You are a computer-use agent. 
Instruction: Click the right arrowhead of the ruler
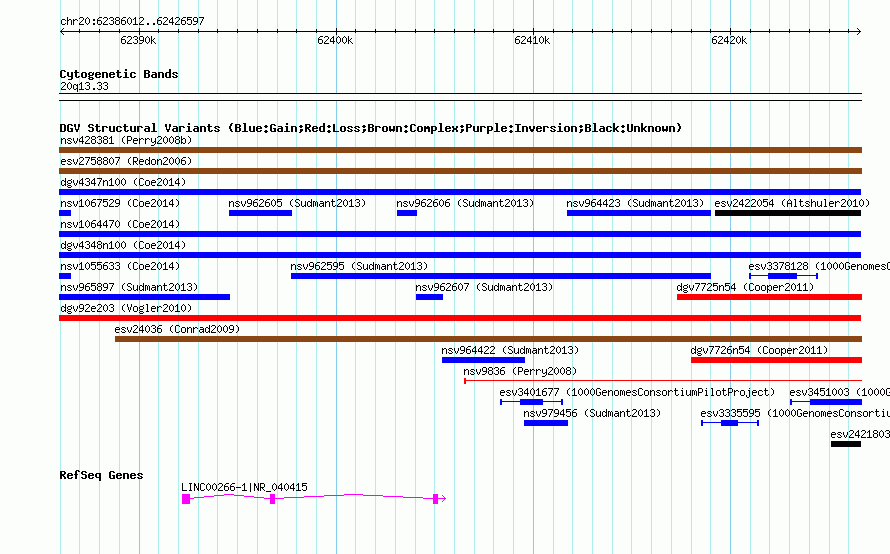pos(859,32)
